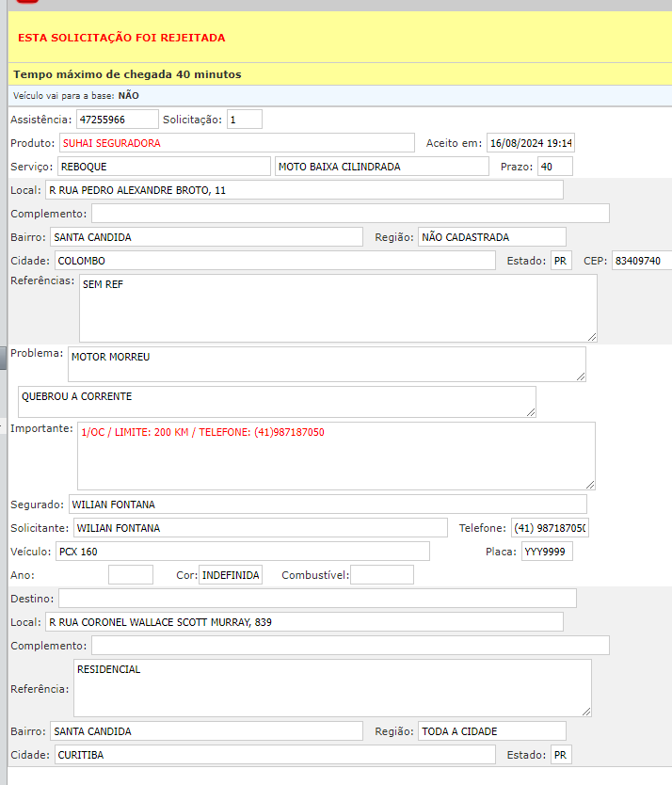Click resize grip of RESIDENCIAL reference box
This screenshot has width=672, height=785.
pyautogui.click(x=586, y=711)
